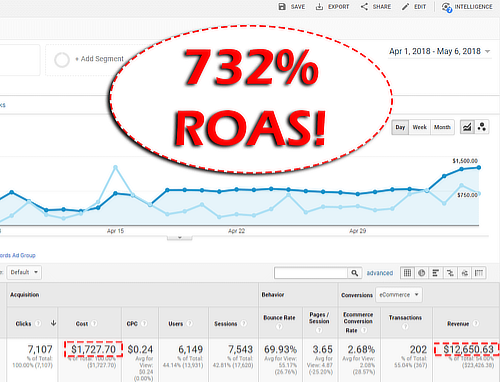This screenshot has width=500, height=382.
Task: Open the Default sort type dropdown
Action: point(24,272)
